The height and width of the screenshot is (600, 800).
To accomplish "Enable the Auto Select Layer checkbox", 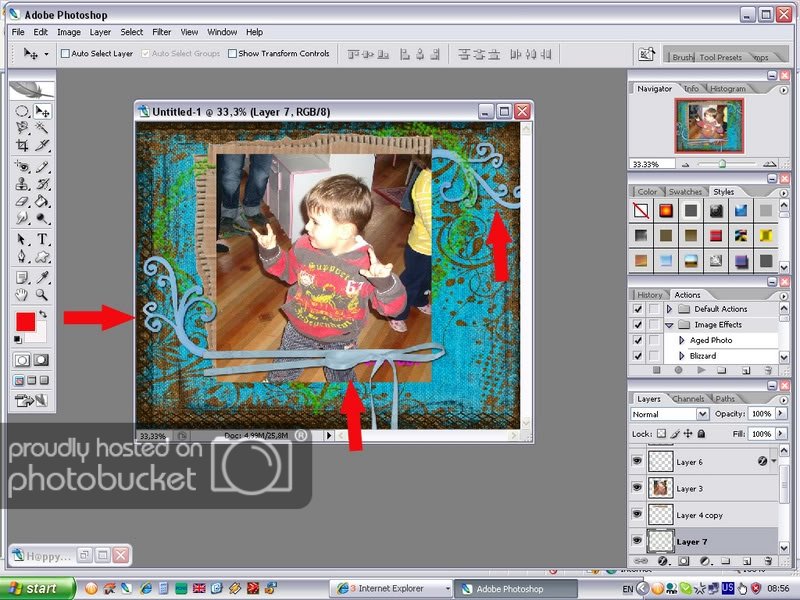I will (x=65, y=53).
